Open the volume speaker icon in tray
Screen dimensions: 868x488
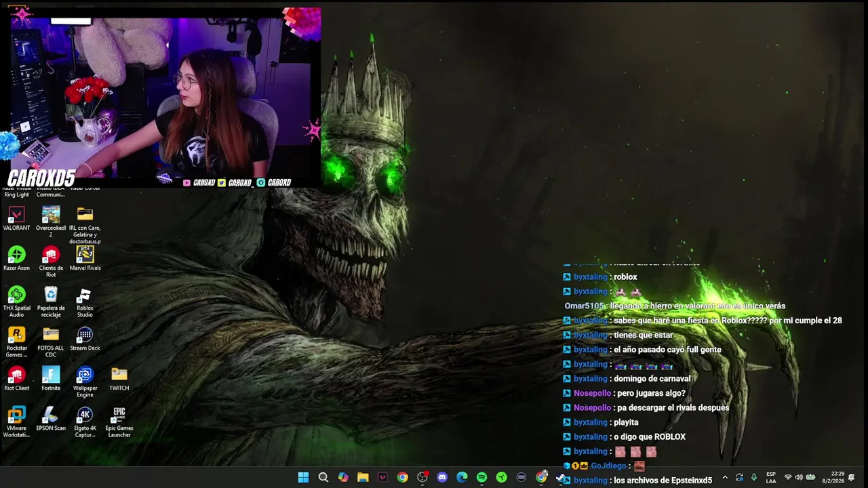799,477
